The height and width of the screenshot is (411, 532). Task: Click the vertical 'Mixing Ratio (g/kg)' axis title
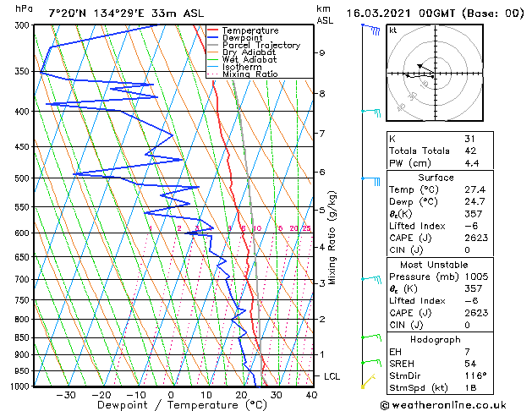click(332, 238)
